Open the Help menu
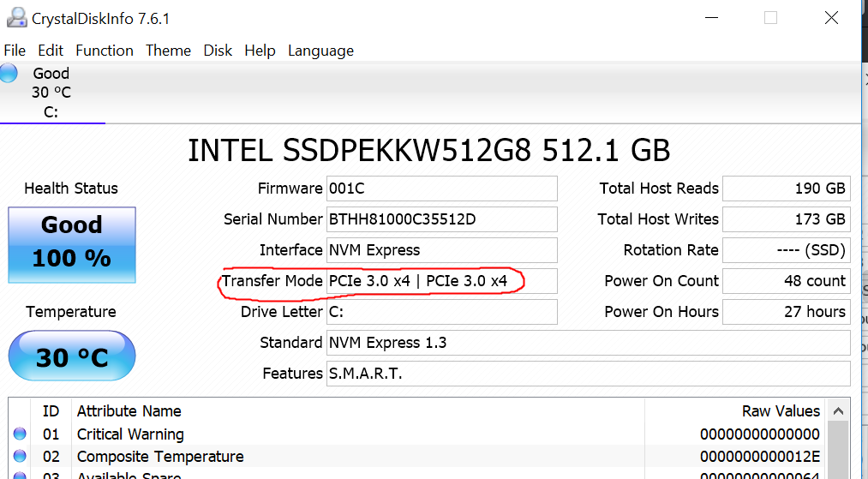Screen dimensions: 868x479 click(260, 51)
